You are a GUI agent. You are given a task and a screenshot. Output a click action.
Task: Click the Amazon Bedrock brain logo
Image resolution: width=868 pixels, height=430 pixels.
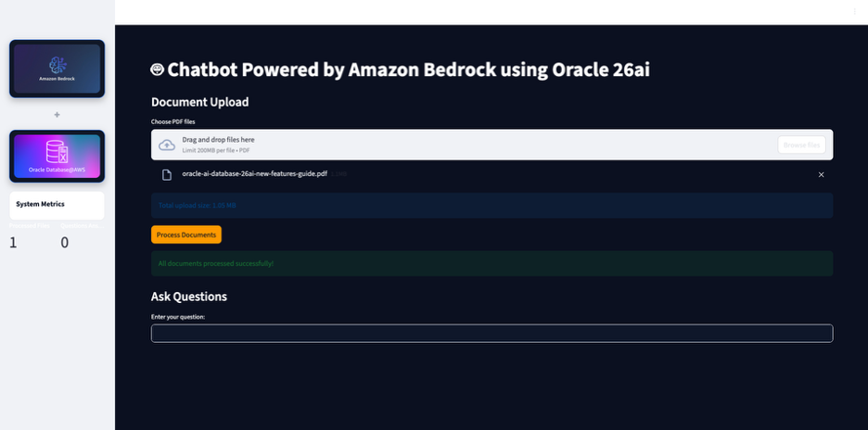coord(57,64)
